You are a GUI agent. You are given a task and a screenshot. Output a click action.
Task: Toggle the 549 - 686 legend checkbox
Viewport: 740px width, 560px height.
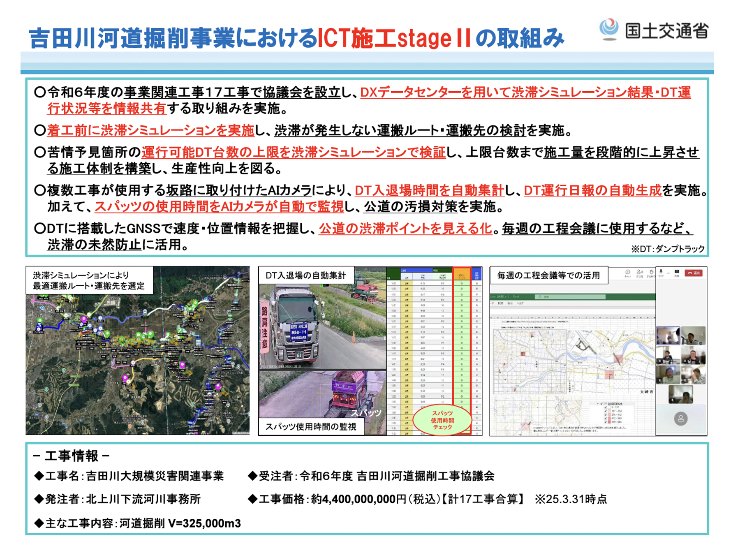tap(605, 422)
